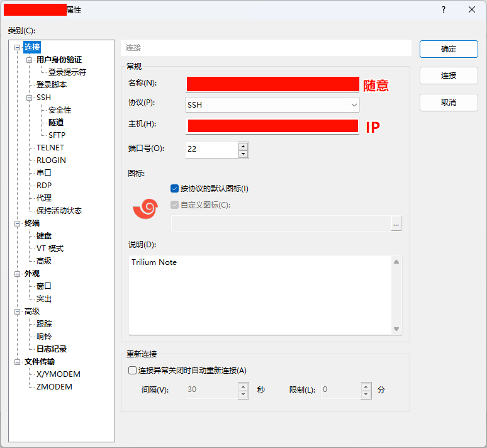This screenshot has width=487, height=448.
Task: Increase the port number with up arrow
Action: 244,146
